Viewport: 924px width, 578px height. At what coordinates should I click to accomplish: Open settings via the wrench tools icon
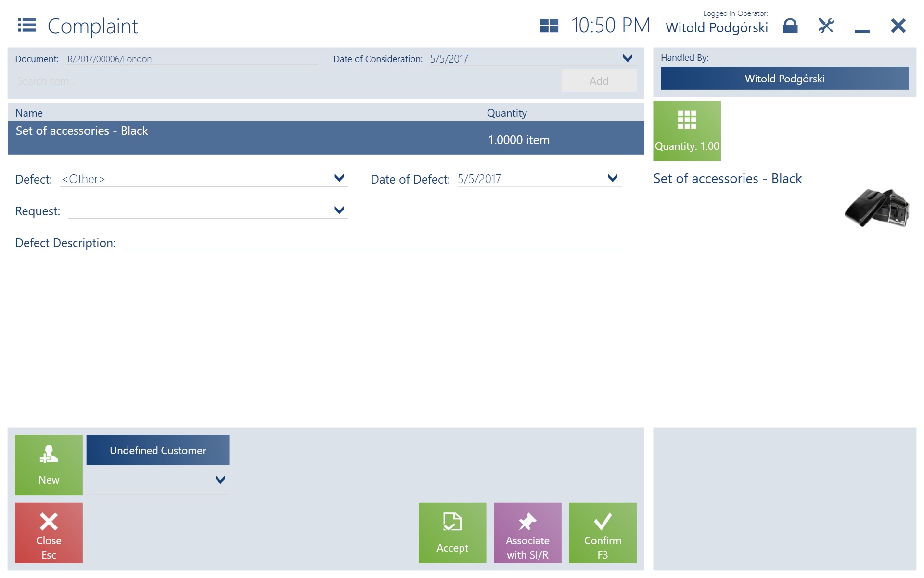(826, 26)
